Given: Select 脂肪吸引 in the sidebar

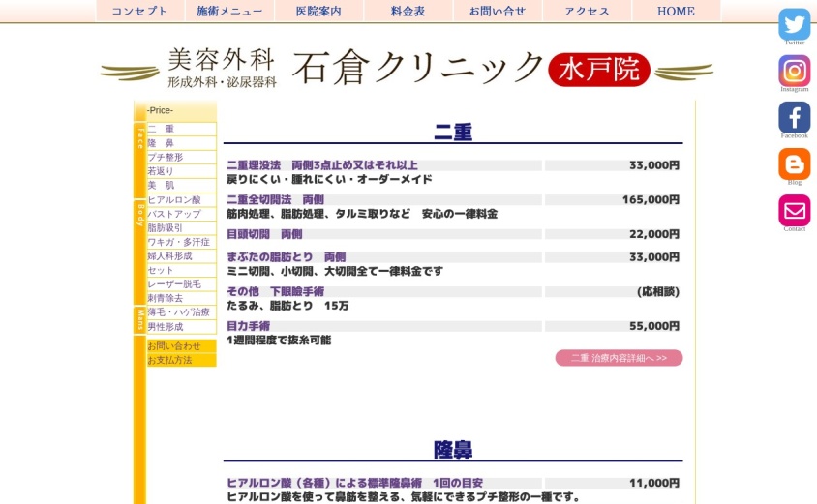Looking at the screenshot, I should pyautogui.click(x=181, y=227).
